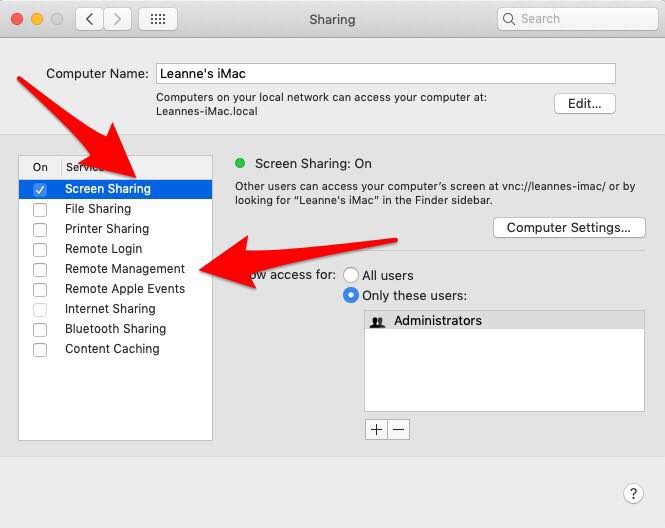Screen dimensions: 665x528
Task: Click the On column header
Action: [x=40, y=167]
